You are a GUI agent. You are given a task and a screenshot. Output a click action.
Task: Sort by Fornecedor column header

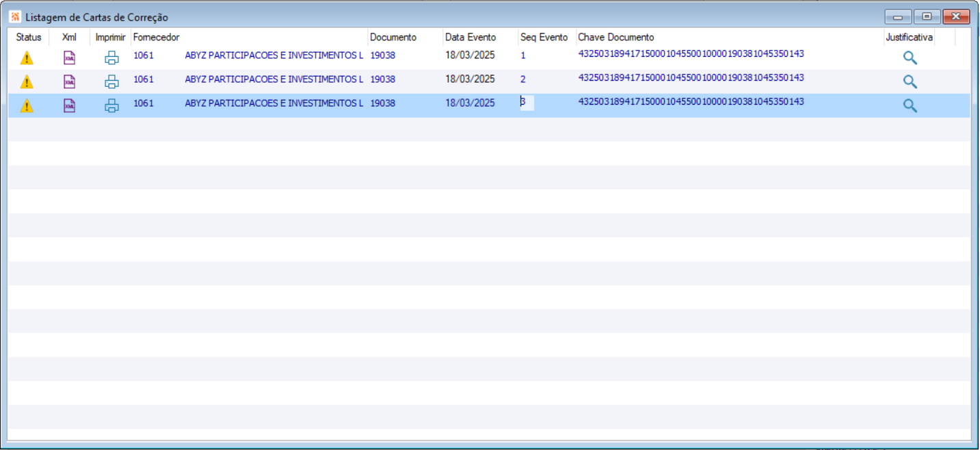point(156,37)
